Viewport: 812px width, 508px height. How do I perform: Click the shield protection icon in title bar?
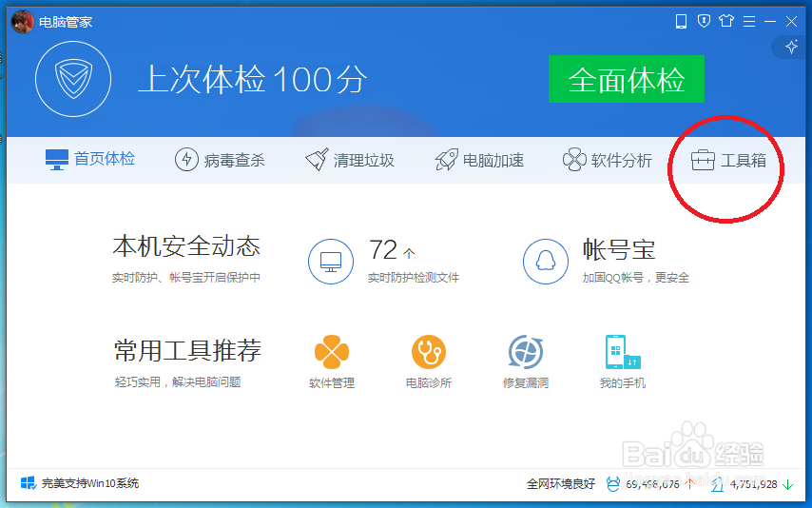(x=704, y=21)
